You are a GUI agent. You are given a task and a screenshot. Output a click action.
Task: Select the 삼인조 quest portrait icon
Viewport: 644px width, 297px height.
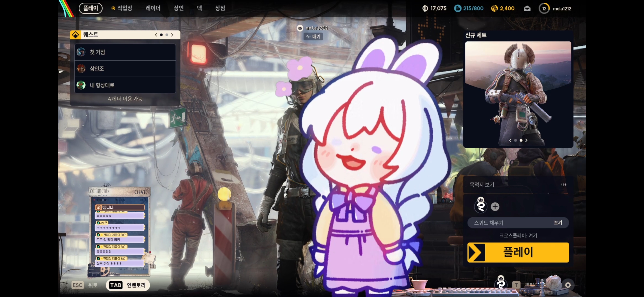coord(81,68)
